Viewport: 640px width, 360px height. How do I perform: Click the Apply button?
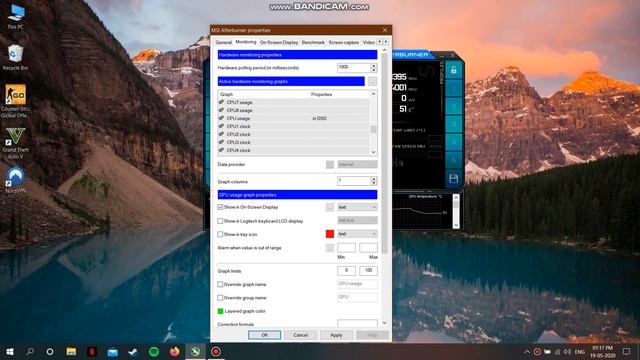336,335
